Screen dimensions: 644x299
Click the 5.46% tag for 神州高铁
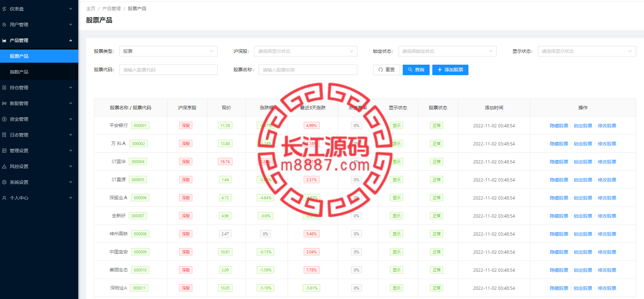(x=311, y=234)
